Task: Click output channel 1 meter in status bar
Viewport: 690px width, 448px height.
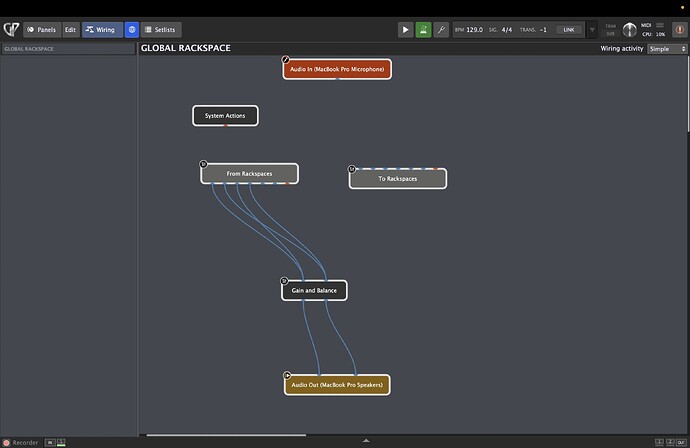Action: click(x=659, y=442)
